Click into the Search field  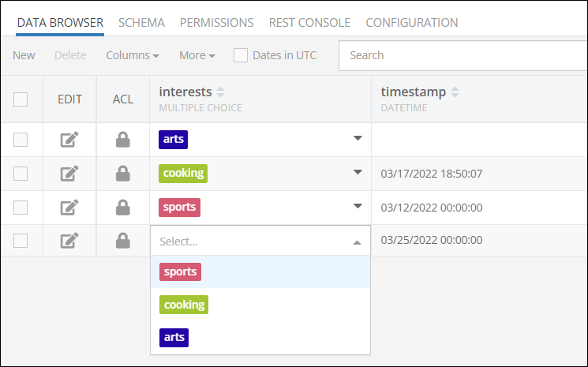[463, 55]
